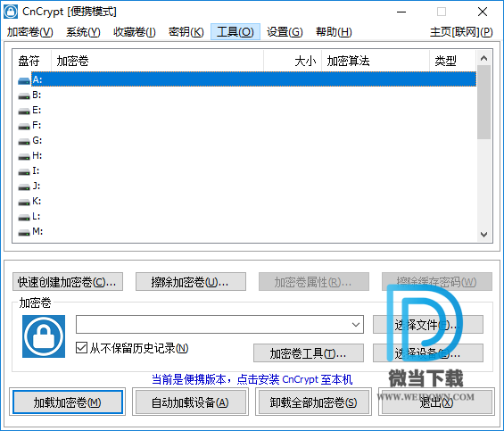Open the 工具(O) menu

[x=235, y=32]
